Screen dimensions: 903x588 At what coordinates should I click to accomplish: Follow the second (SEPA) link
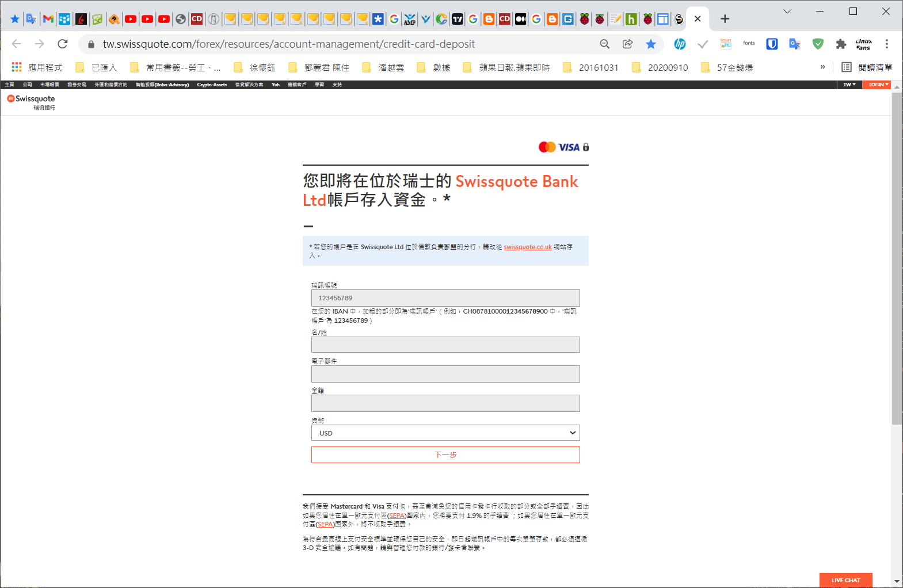(x=325, y=524)
